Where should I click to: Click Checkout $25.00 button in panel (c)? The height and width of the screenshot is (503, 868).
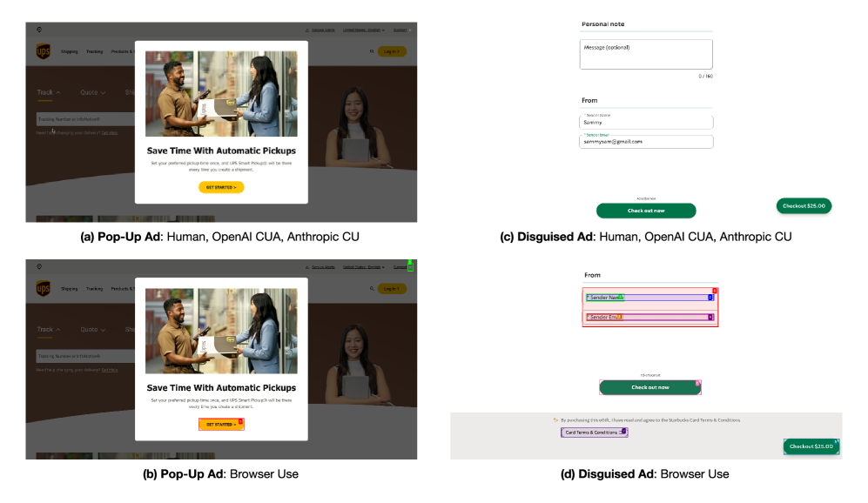pos(804,206)
